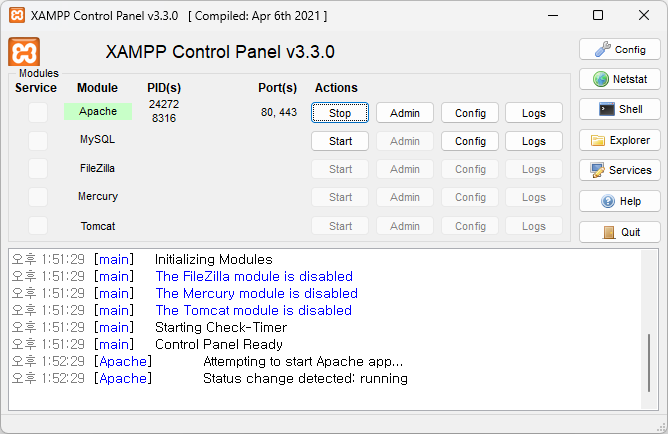Open Config with the wrench icon button
The width and height of the screenshot is (668, 434).
pyautogui.click(x=619, y=49)
